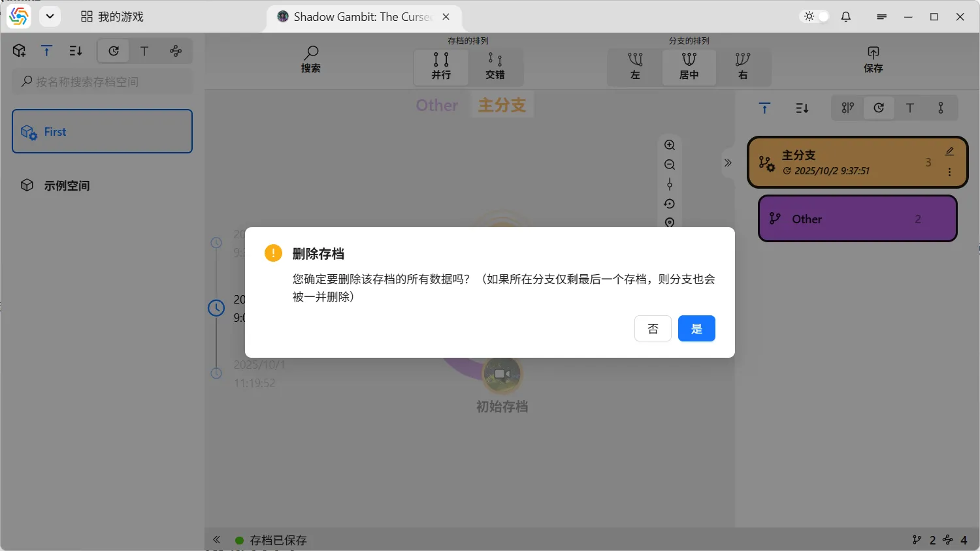
Task: Click the 是 button to confirm deletion
Action: [696, 328]
